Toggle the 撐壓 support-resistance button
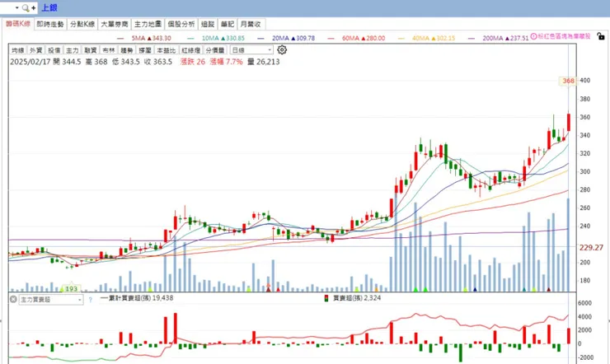610x364 pixels. pyautogui.click(x=145, y=50)
